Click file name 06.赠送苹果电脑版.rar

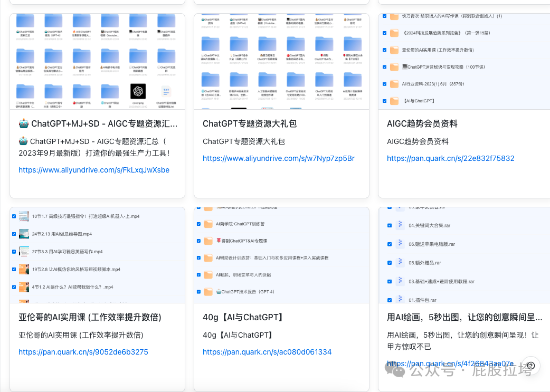point(431,244)
